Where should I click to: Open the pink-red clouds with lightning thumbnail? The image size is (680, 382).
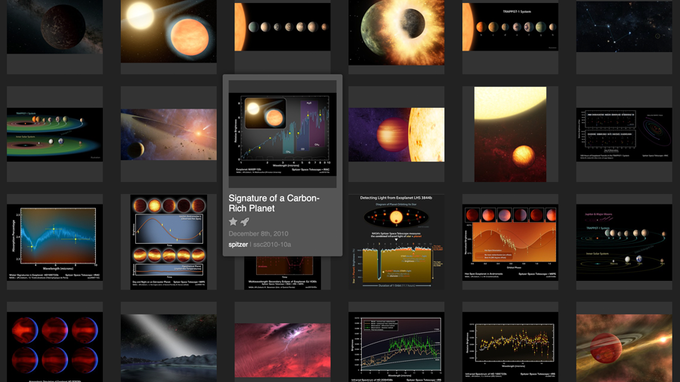coord(282,350)
